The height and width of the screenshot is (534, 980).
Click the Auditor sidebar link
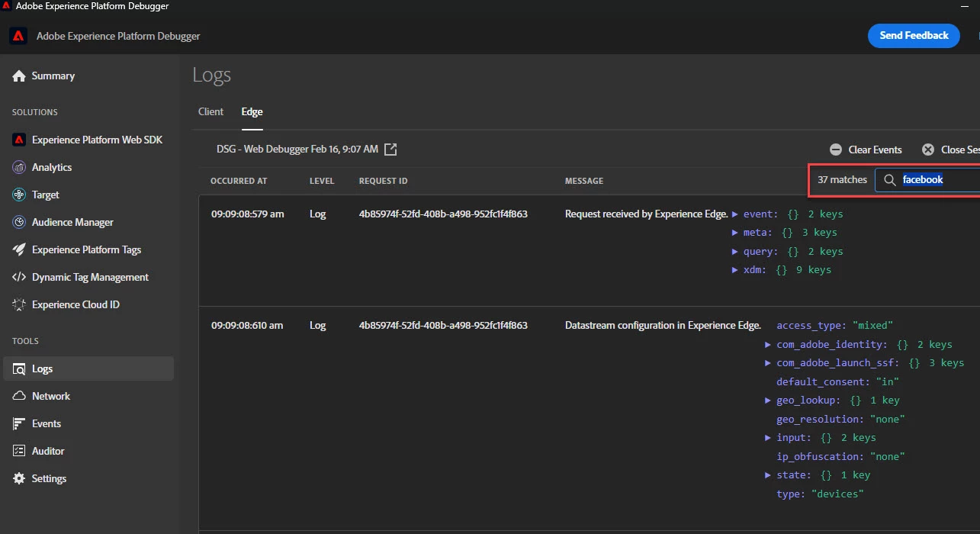48,451
